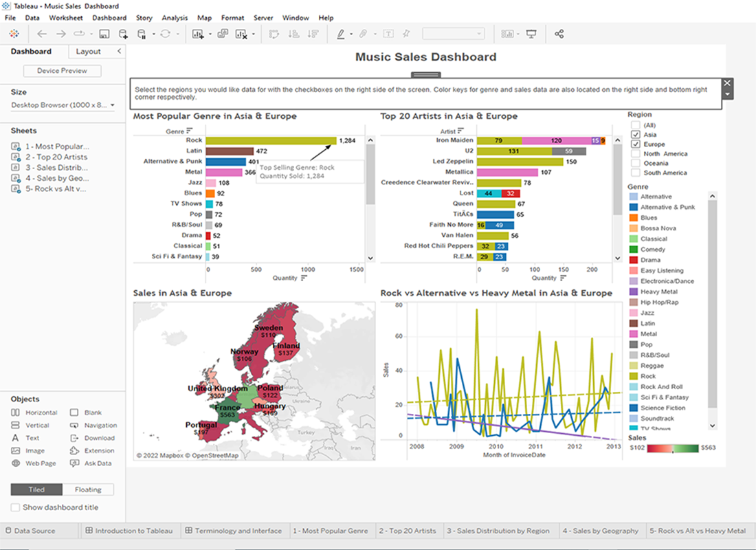
Task: Open the Size dropdown for Desktop Browser
Action: (x=112, y=105)
